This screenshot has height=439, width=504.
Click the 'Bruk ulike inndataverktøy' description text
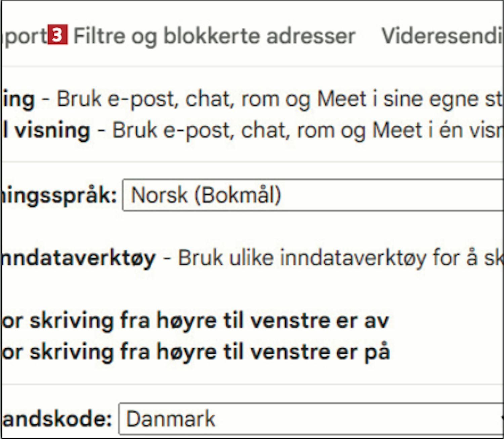click(x=341, y=258)
